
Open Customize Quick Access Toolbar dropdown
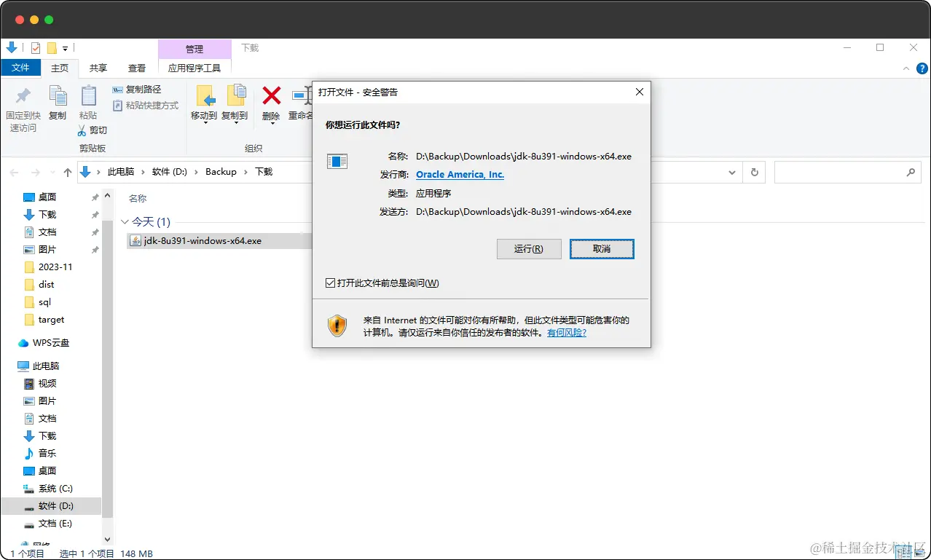point(65,49)
